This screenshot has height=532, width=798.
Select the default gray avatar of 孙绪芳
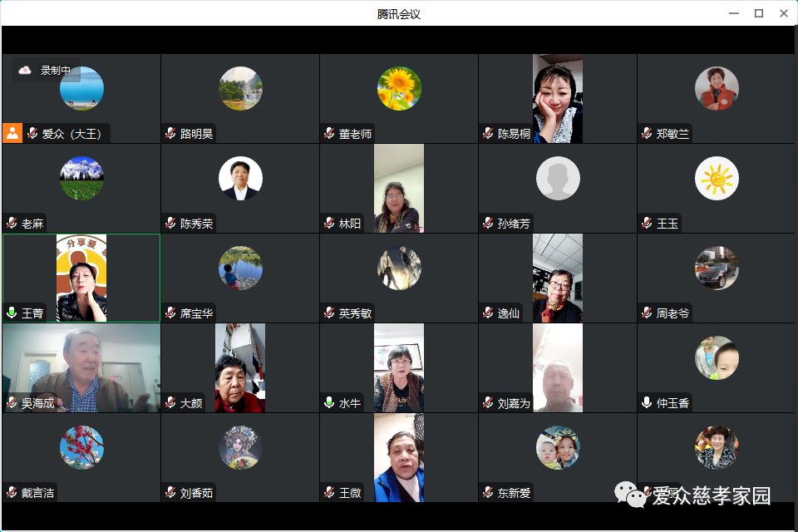(x=558, y=178)
